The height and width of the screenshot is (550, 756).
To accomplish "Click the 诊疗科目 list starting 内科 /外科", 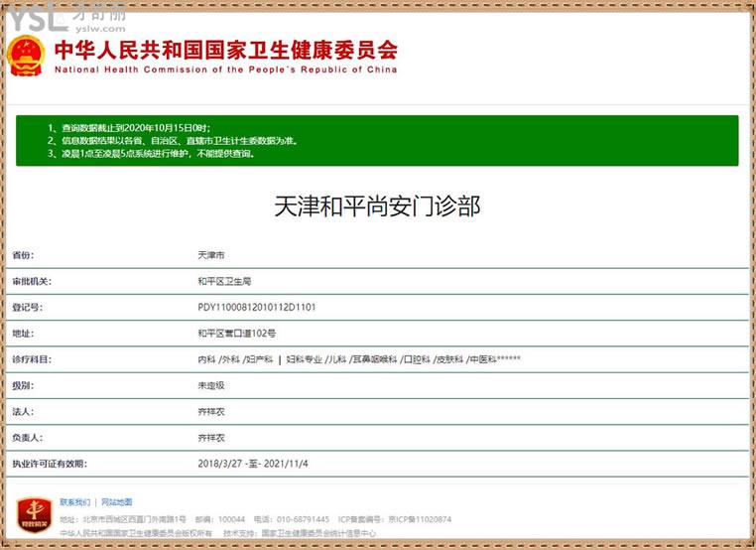I will pos(359,359).
